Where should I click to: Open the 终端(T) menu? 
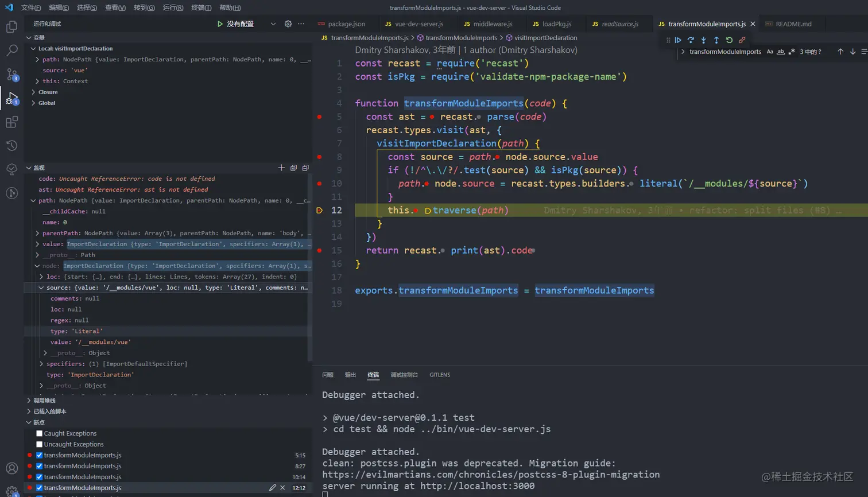[201, 7]
